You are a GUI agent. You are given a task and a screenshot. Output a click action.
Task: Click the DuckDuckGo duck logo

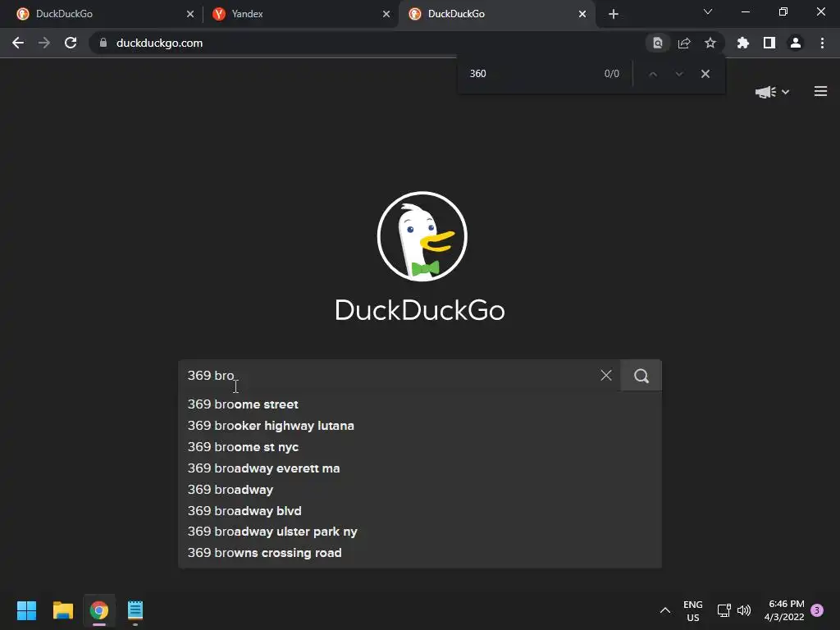[x=422, y=236]
